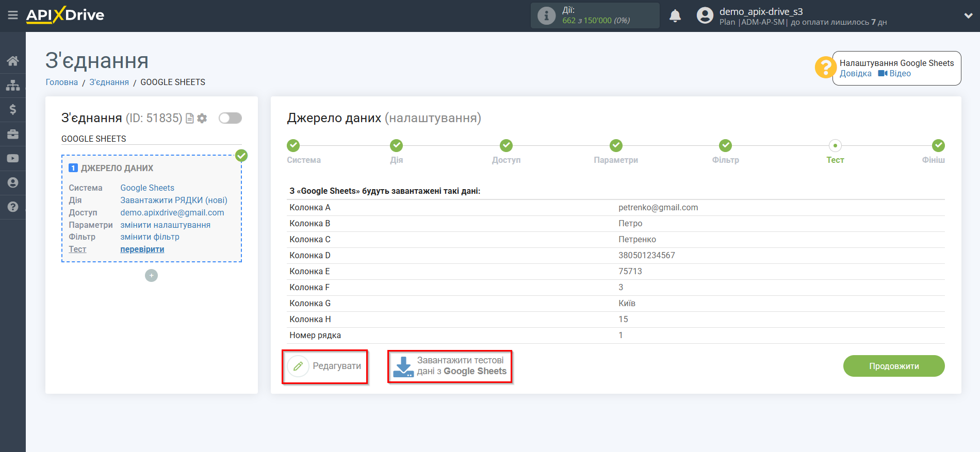Click the Продовжити button
980x452 pixels.
[x=894, y=366]
